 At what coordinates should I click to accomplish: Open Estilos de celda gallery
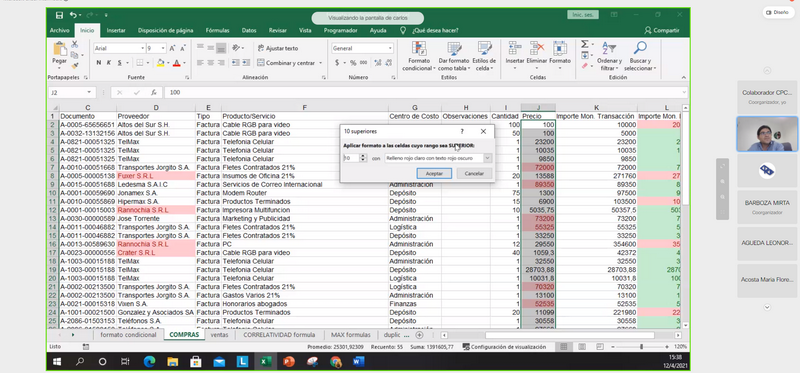click(x=484, y=57)
